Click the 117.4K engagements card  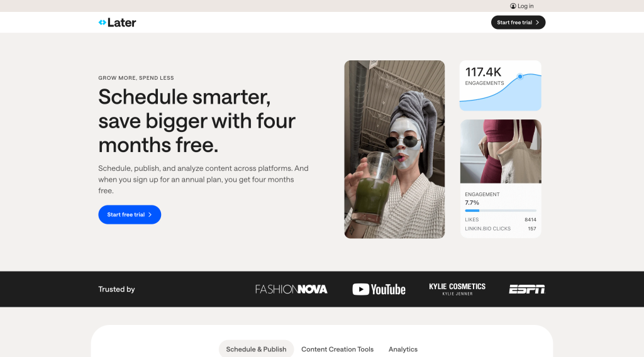coord(500,85)
